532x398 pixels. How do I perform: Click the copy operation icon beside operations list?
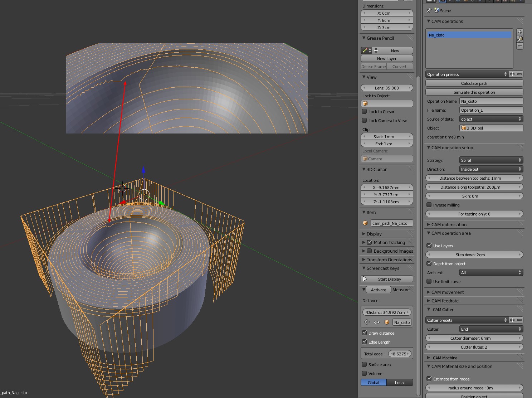[x=520, y=39]
